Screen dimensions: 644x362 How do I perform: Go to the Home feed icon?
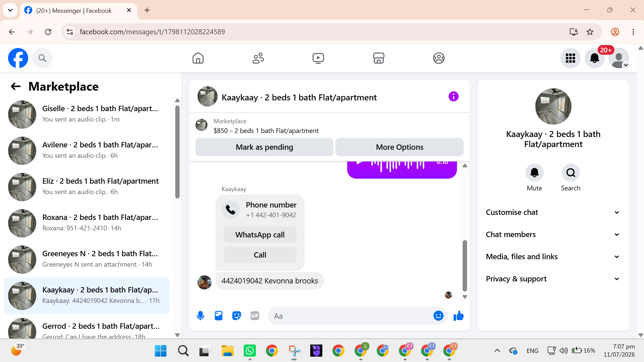point(198,58)
